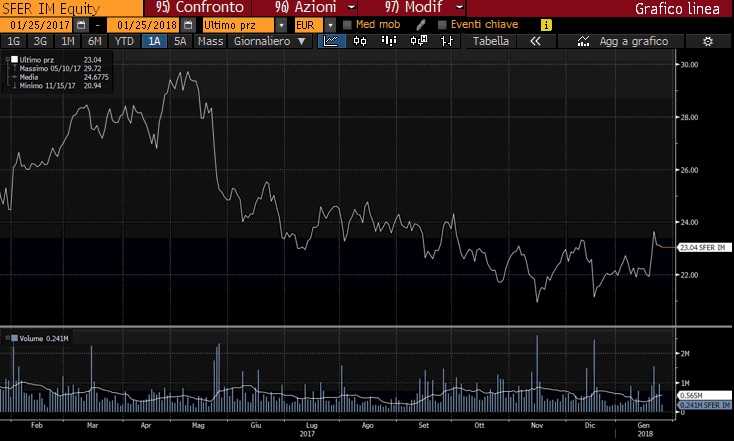Open the end date calendar picker
The width and height of the screenshot is (734, 441).
188,25
